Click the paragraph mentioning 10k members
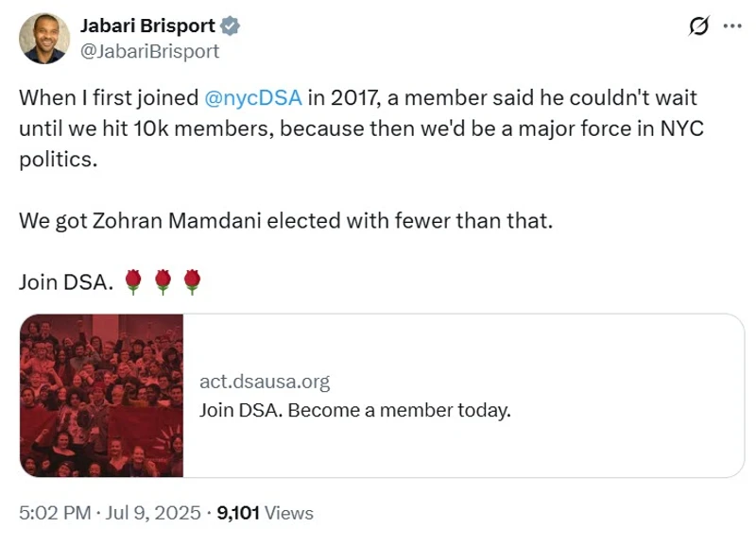 pyautogui.click(x=359, y=128)
